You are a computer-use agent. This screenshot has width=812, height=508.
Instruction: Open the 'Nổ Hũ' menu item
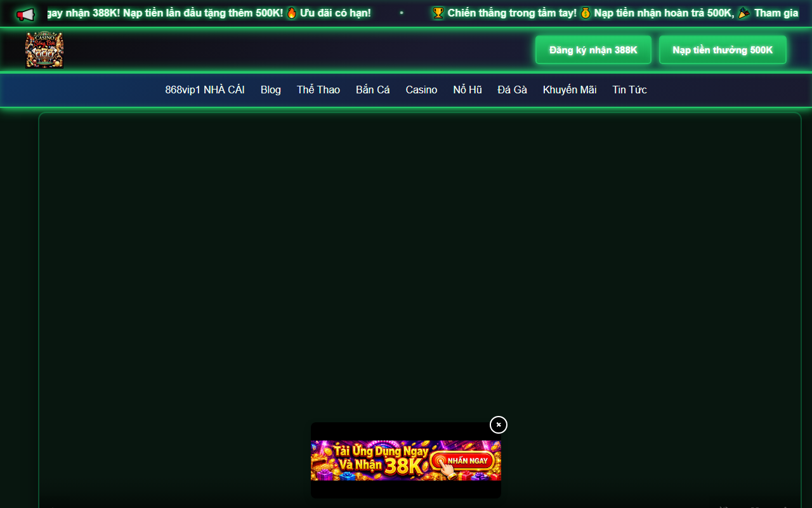(x=468, y=90)
